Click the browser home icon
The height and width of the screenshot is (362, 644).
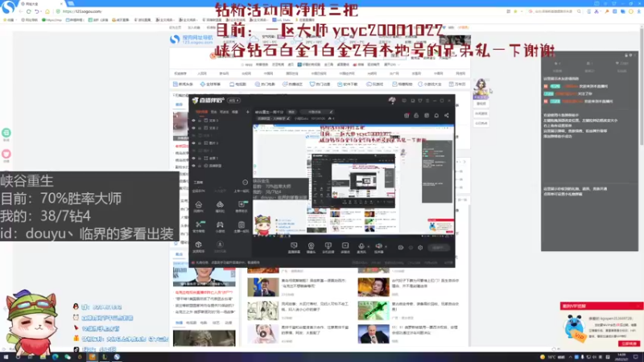47,11
